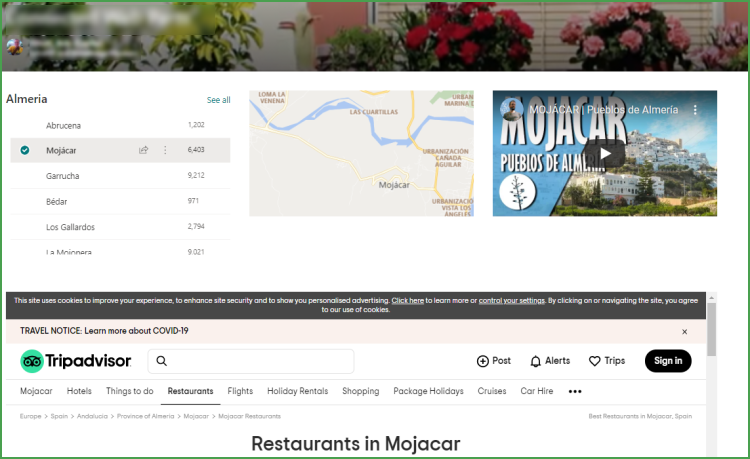Viewport: 750px width, 459px height.
Task: Open the video's three-dot menu
Action: click(695, 110)
